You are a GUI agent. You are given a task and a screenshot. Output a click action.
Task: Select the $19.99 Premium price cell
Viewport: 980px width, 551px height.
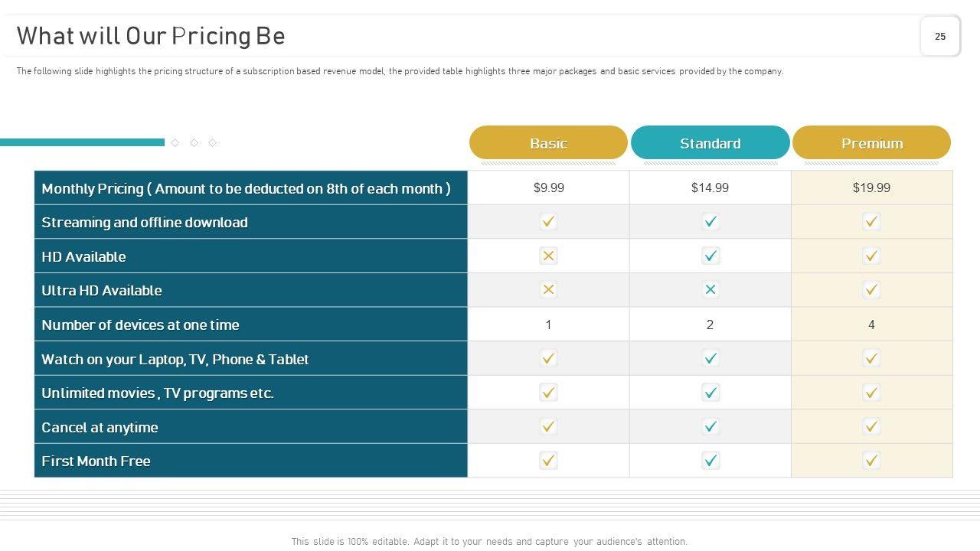pos(871,187)
